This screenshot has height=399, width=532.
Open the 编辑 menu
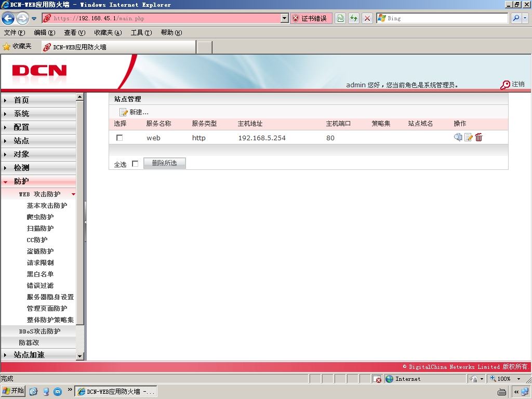pyautogui.click(x=45, y=33)
